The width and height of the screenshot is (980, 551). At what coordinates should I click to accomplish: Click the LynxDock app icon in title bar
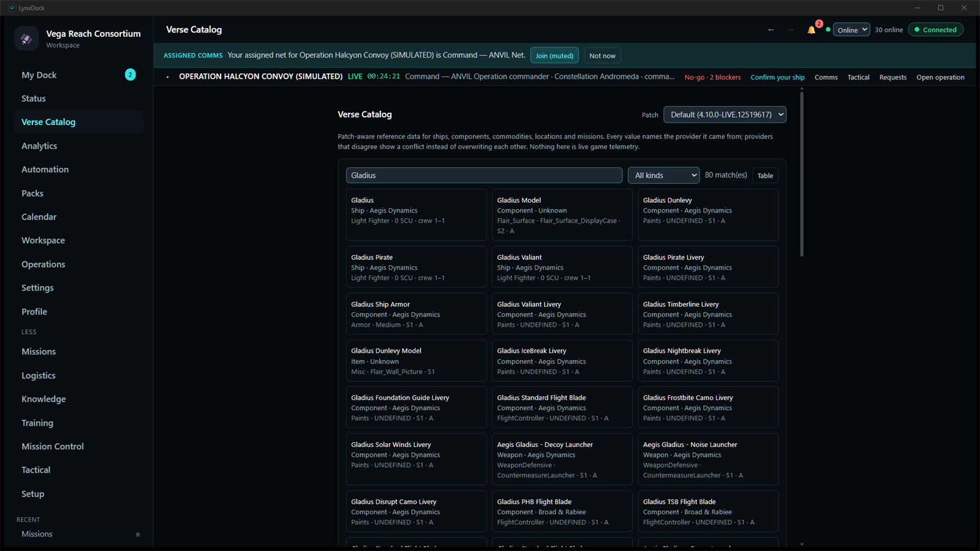12,8
